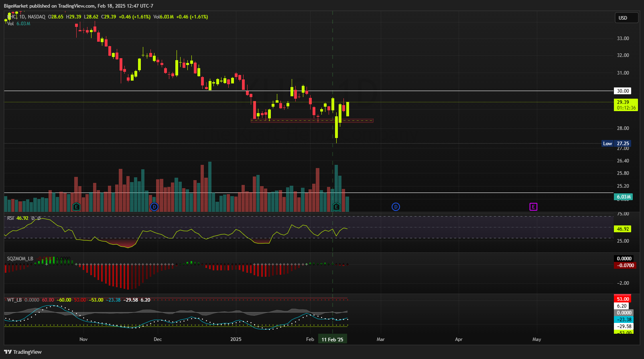Click the 46.92 RSI axis label

[623, 229]
